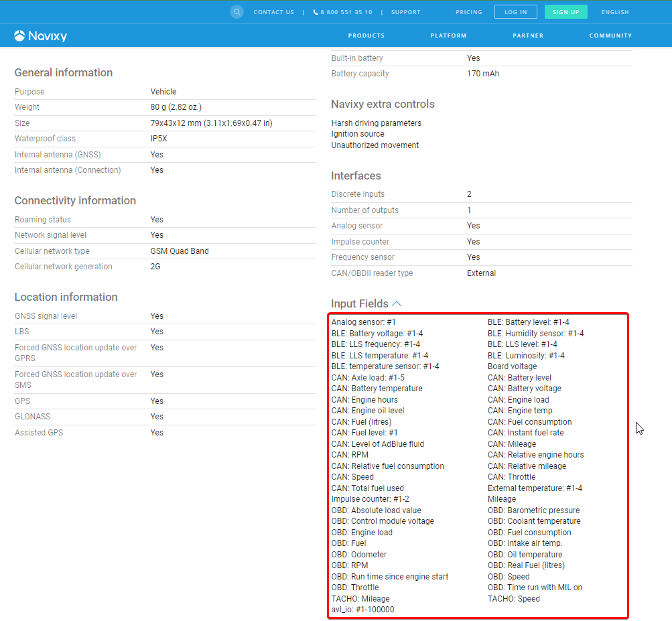Click 'BLE: Battery level: #1-4' entry

pos(529,322)
